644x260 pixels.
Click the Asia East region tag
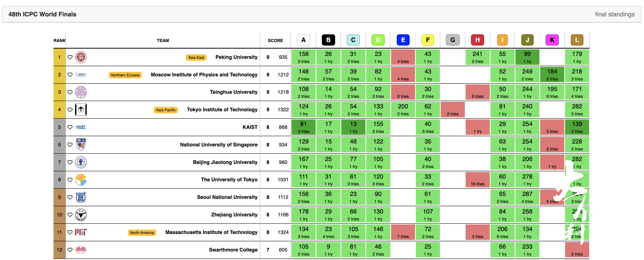click(x=196, y=57)
